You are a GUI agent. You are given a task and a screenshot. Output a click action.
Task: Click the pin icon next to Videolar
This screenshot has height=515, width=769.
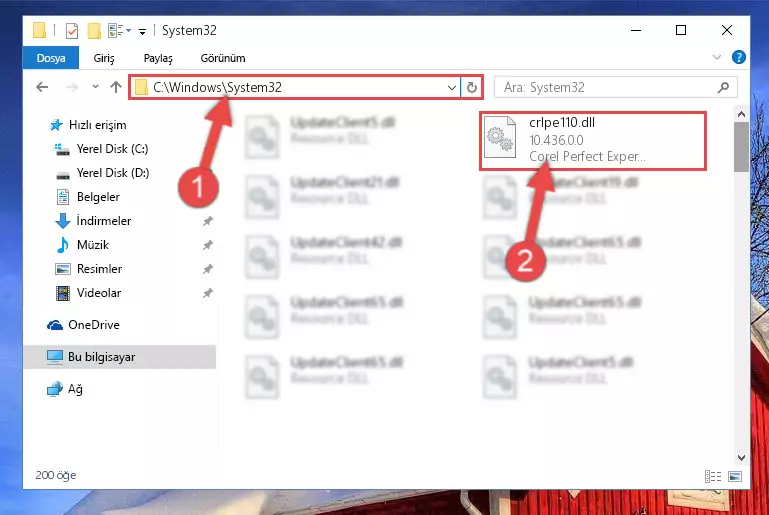[x=208, y=293]
